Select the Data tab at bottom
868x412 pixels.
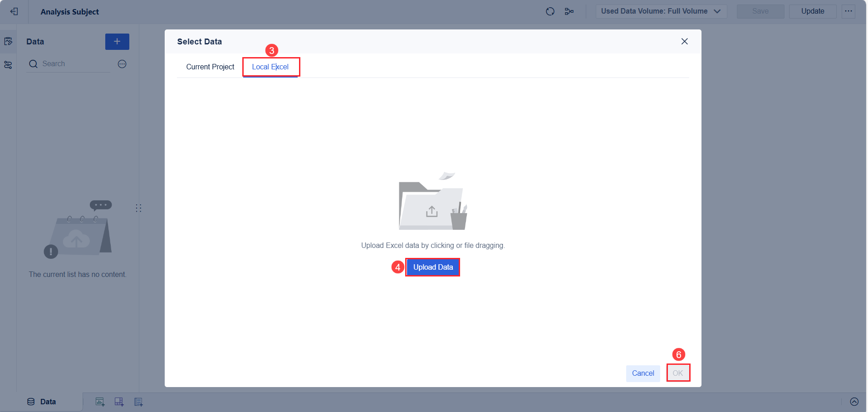pos(42,402)
